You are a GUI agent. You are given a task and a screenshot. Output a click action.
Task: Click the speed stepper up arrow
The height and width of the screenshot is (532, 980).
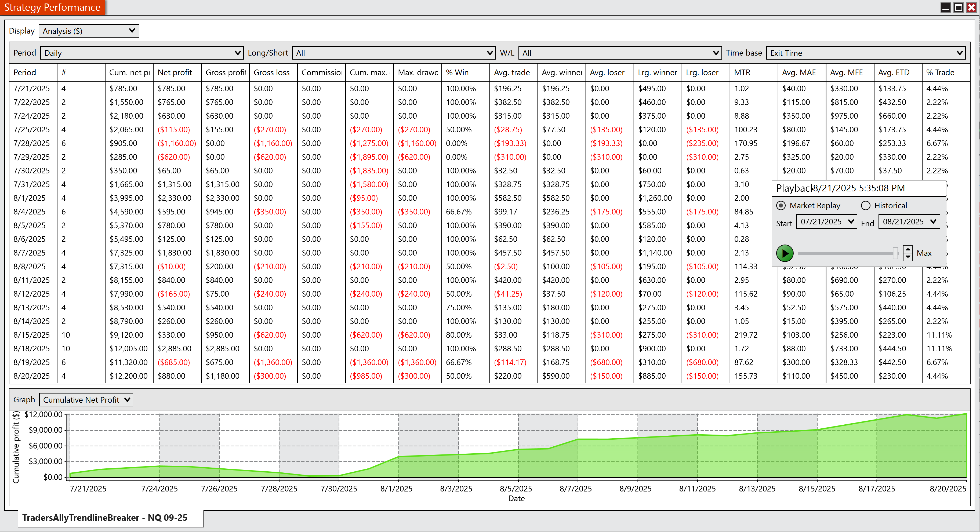point(908,249)
